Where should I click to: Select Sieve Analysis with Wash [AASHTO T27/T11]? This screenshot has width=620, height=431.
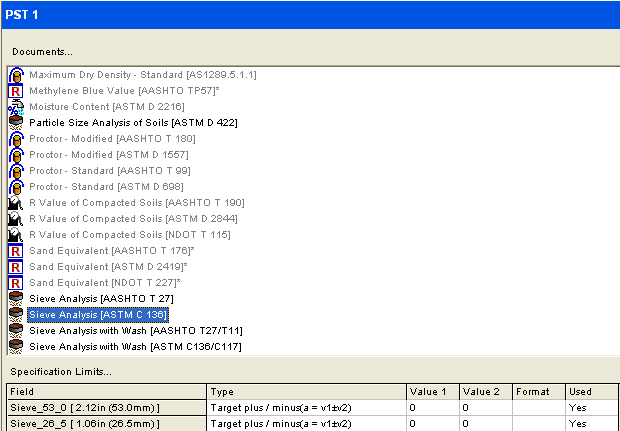135,330
